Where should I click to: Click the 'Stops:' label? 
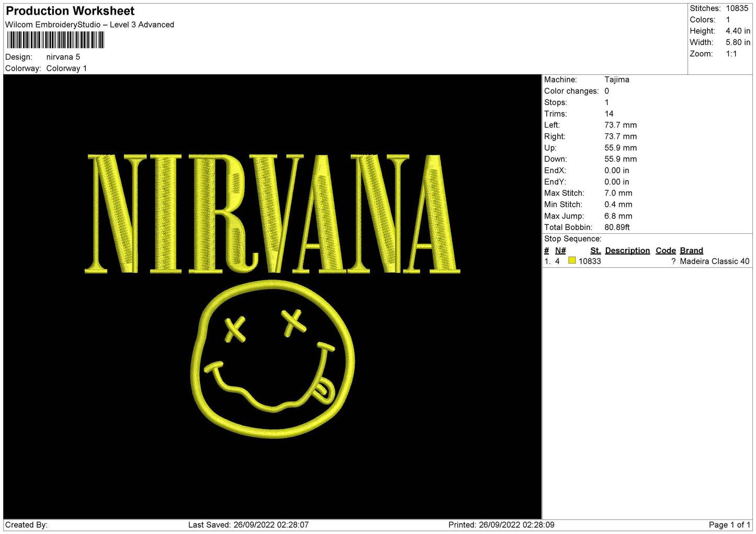pyautogui.click(x=556, y=103)
